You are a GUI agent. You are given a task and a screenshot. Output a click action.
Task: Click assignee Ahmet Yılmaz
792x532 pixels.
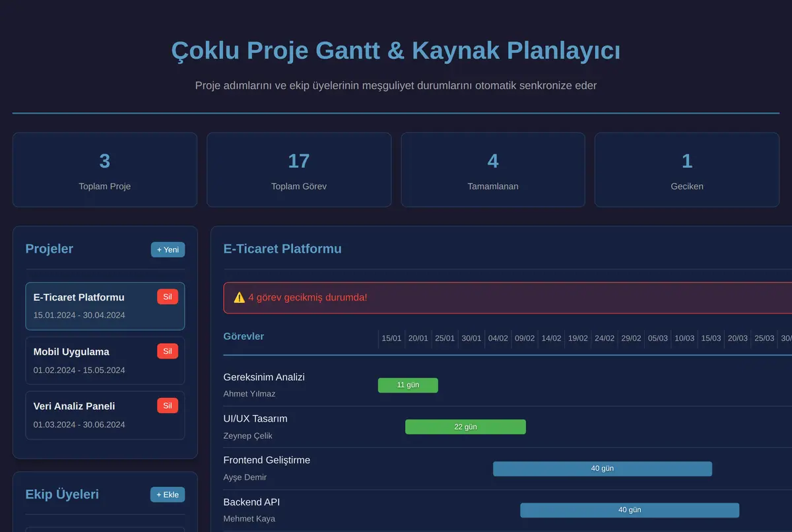249,394
